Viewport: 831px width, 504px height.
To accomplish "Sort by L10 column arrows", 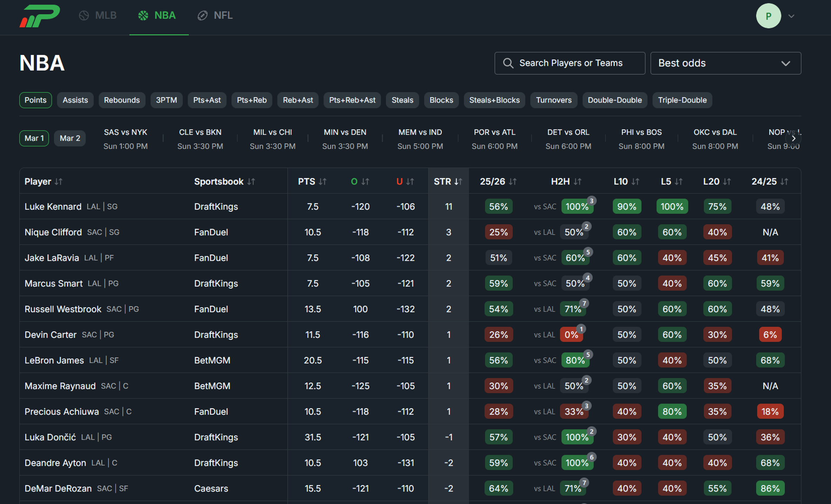I will [636, 181].
